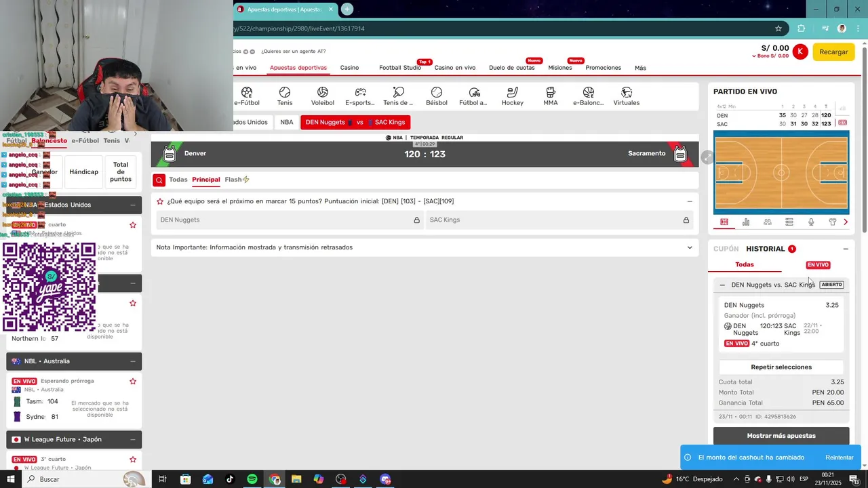Click the NBA breadcrumb chip
The height and width of the screenshot is (488, 868).
(287, 122)
